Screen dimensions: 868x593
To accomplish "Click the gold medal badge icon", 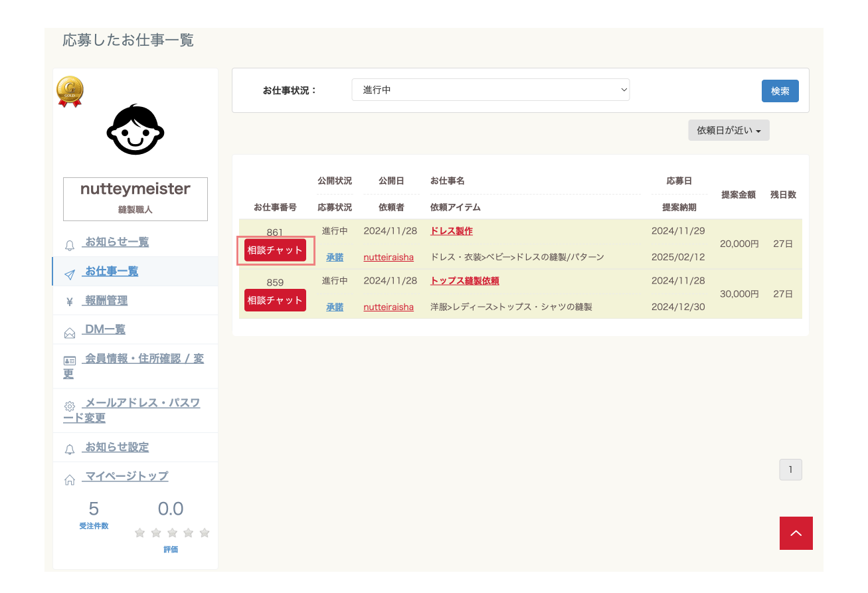I will tap(70, 92).
